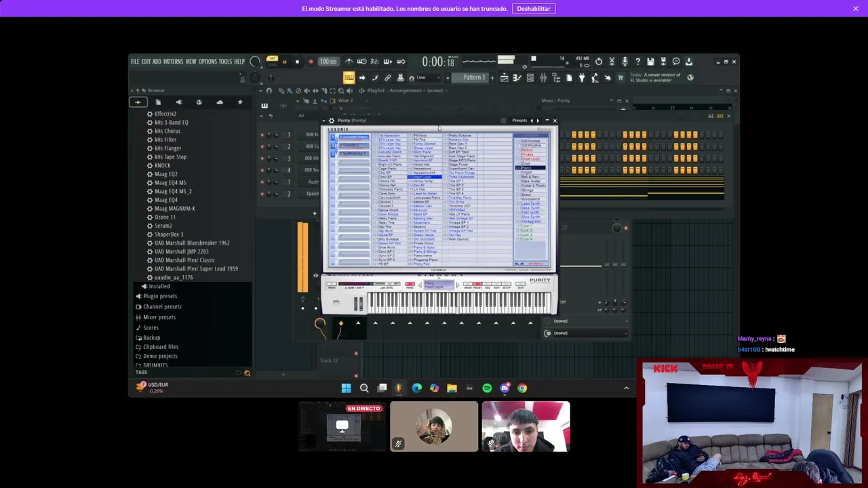Viewport: 868px width, 488px height.
Task: Select UAD Marshall Plexi Classic plugin
Action: pyautogui.click(x=184, y=260)
